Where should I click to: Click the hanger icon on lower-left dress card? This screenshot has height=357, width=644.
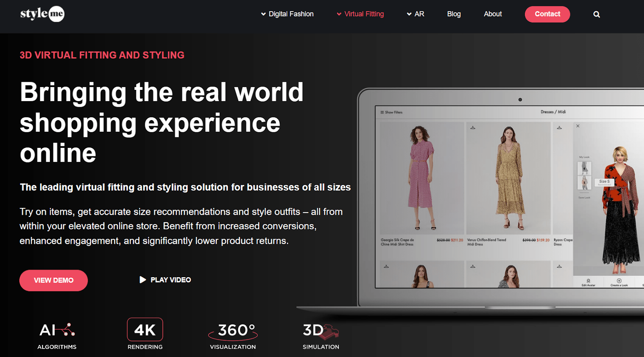[386, 266]
